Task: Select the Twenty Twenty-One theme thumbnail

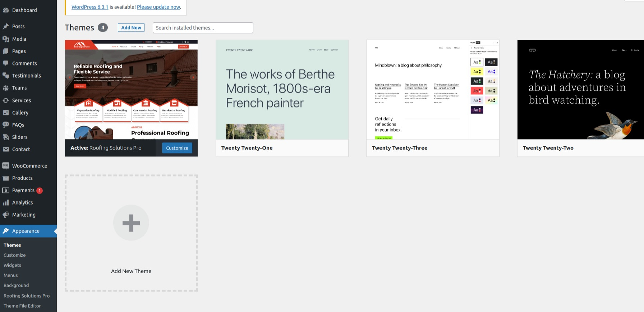Action: 282,90
